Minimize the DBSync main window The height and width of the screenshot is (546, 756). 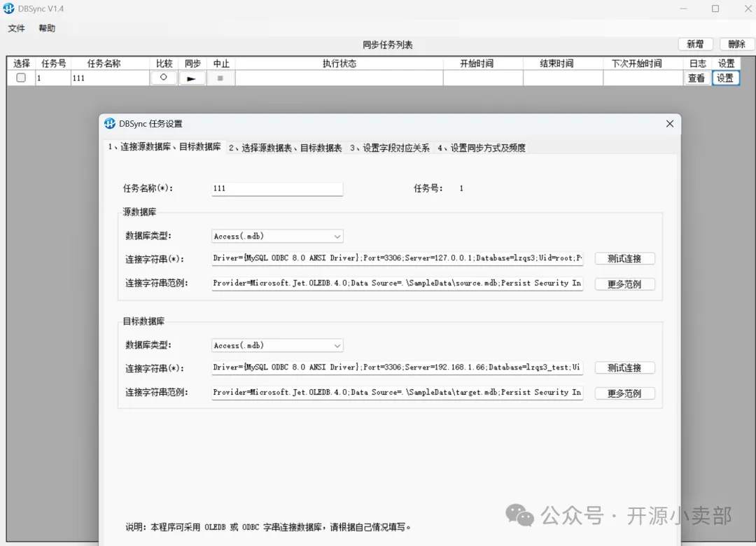click(x=683, y=8)
